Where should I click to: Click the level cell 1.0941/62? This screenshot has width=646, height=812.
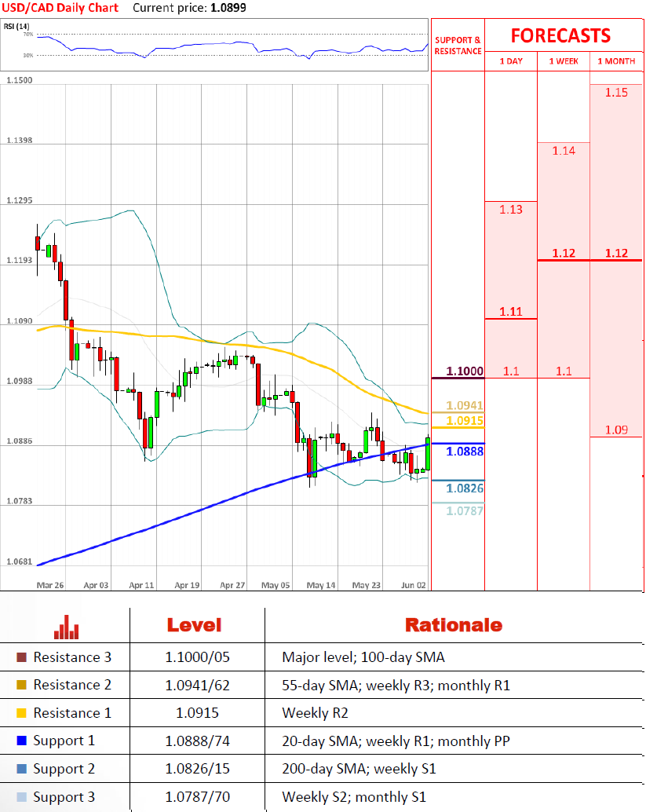pos(197,685)
